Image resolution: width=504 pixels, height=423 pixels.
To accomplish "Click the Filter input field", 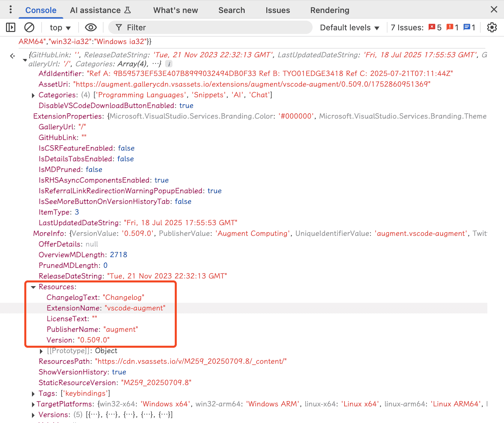I will pyautogui.click(x=213, y=28).
